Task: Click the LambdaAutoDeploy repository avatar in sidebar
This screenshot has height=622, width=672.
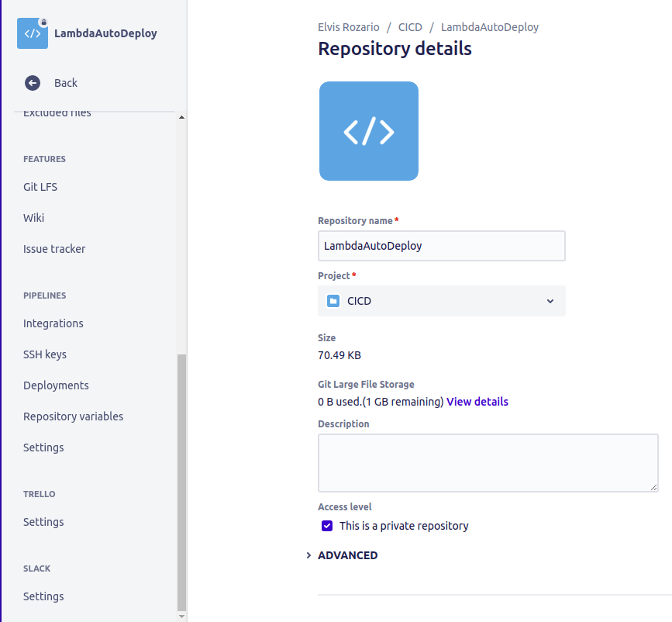Action: (32, 33)
